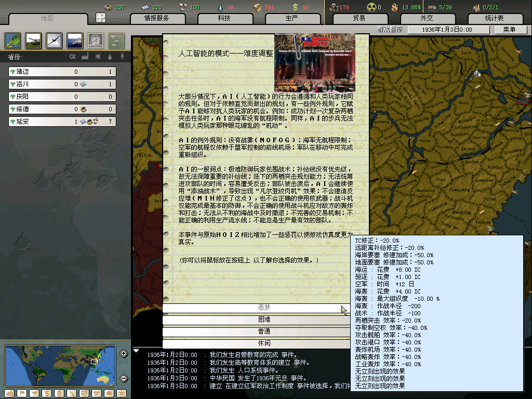Switch to political map mode flag icon
The height and width of the screenshot is (399, 532).
(22, 393)
